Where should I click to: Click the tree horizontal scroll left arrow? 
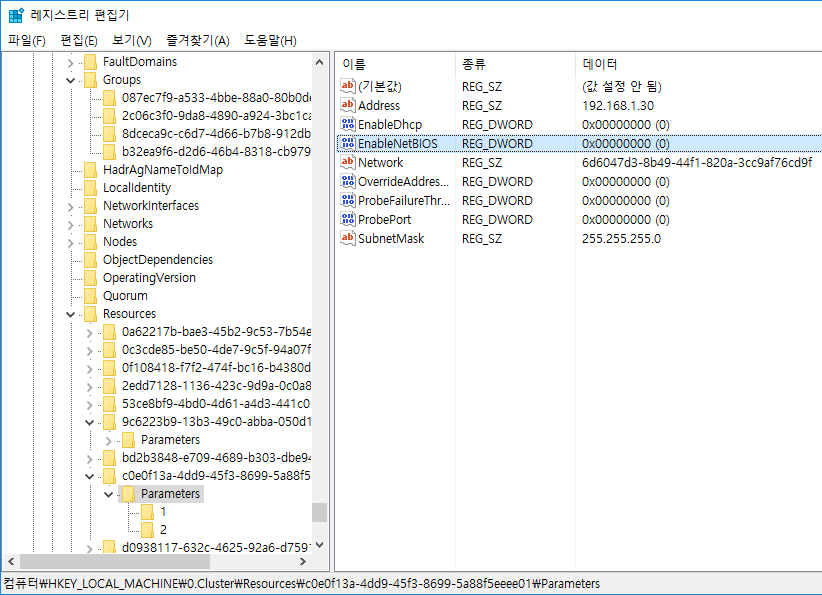point(10,561)
